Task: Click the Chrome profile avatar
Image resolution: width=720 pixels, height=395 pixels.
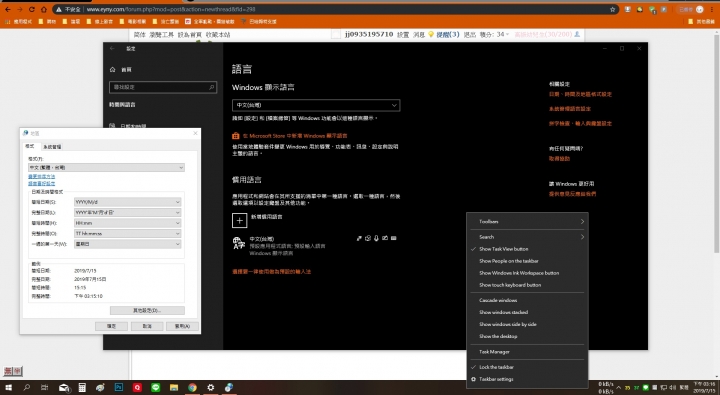Action: point(700,9)
